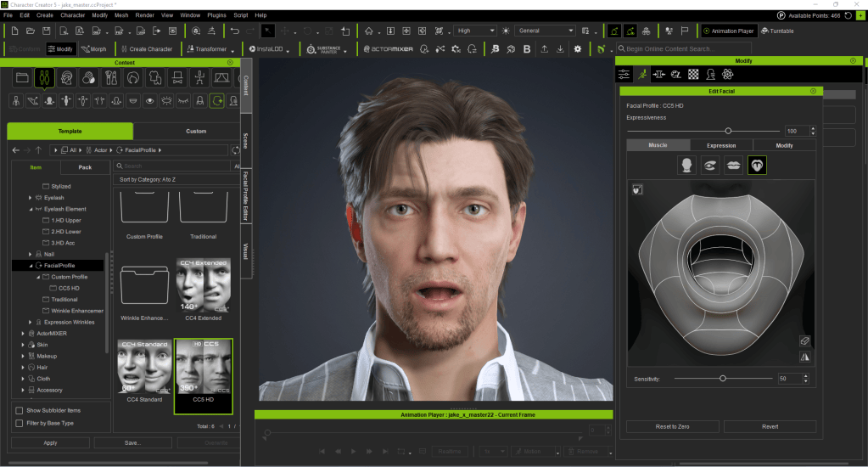Viewport: 868px width, 467px height.
Task: Open the Plugins menu
Action: (216, 15)
